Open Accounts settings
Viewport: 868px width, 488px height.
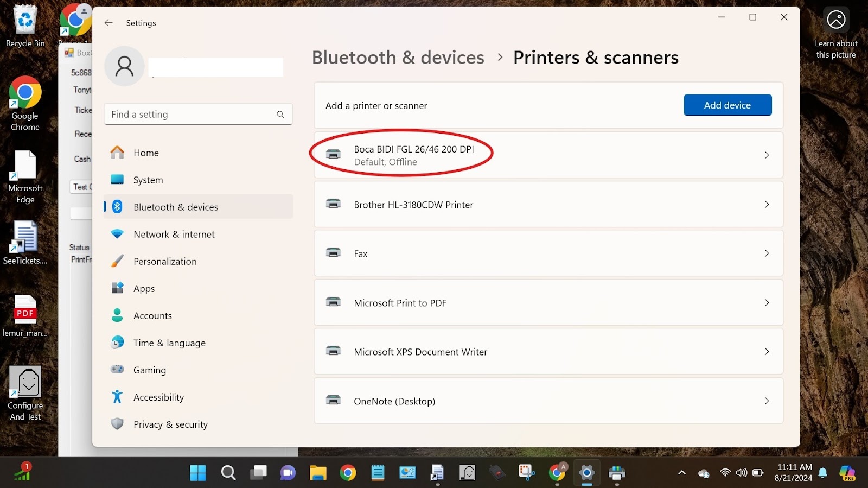point(198,315)
